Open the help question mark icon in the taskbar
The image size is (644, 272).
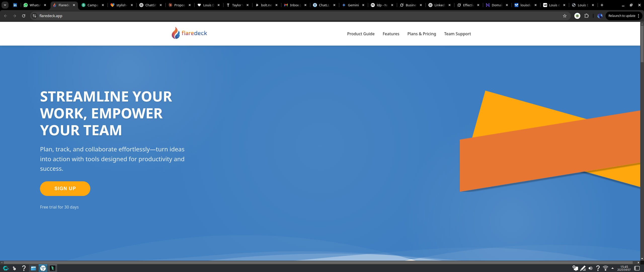point(24,268)
